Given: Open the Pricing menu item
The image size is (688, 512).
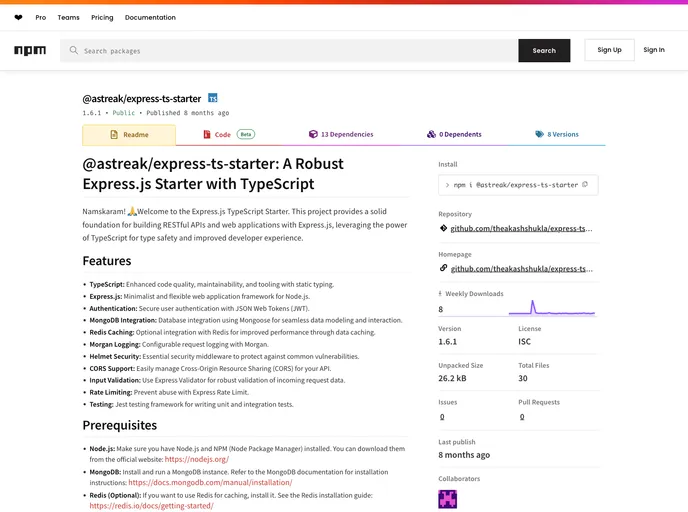Looking at the screenshot, I should pos(102,18).
